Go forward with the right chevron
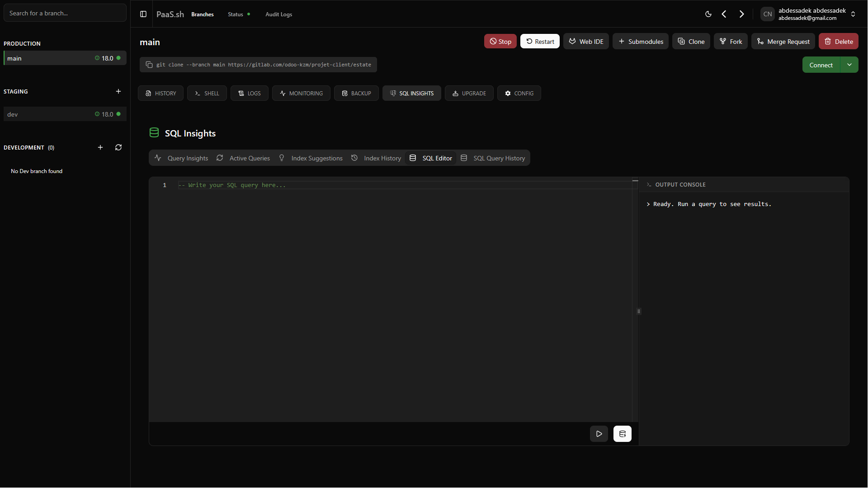The width and height of the screenshot is (868, 488). 741,14
